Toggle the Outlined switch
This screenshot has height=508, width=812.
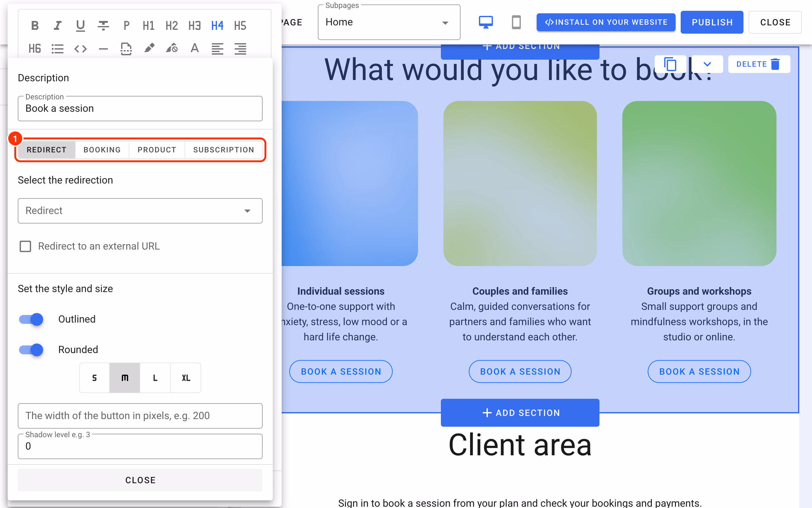click(31, 319)
